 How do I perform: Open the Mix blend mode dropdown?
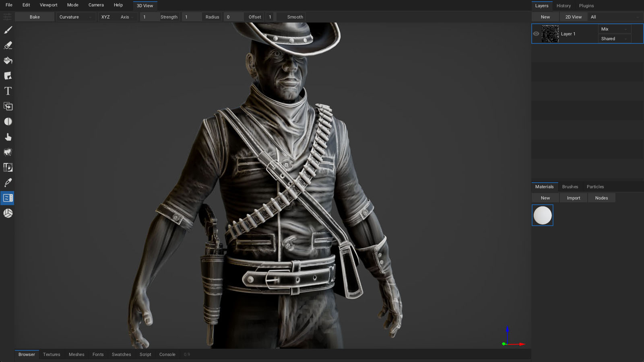pos(614,29)
